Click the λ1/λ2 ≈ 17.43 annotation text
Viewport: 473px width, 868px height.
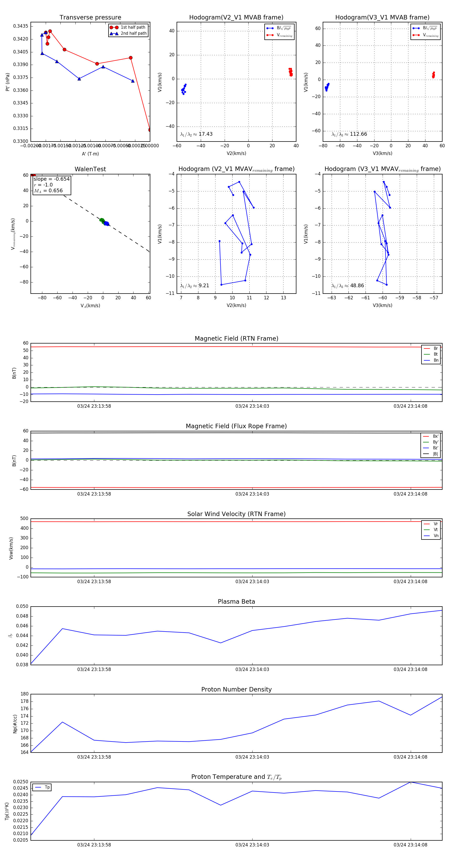coord(196,134)
